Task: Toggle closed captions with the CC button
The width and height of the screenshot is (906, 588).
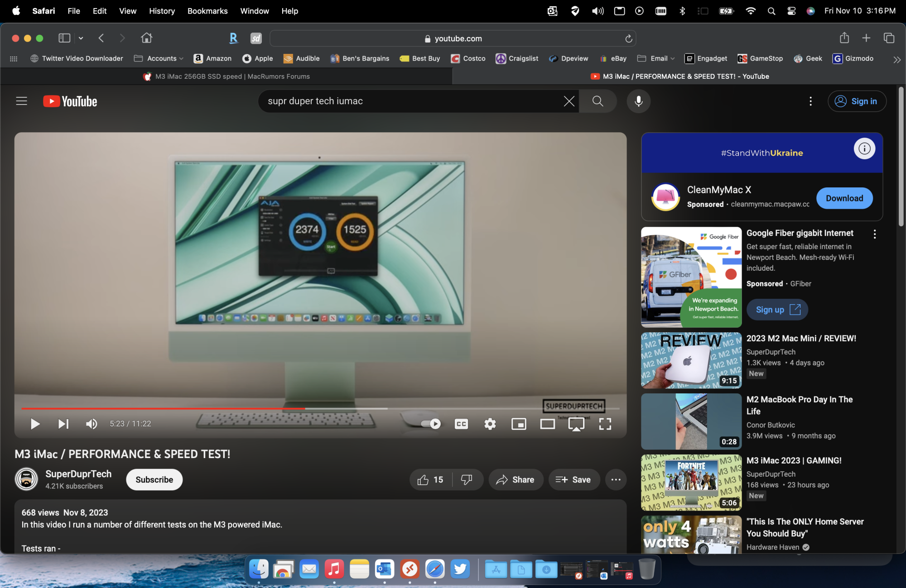Action: (x=461, y=424)
